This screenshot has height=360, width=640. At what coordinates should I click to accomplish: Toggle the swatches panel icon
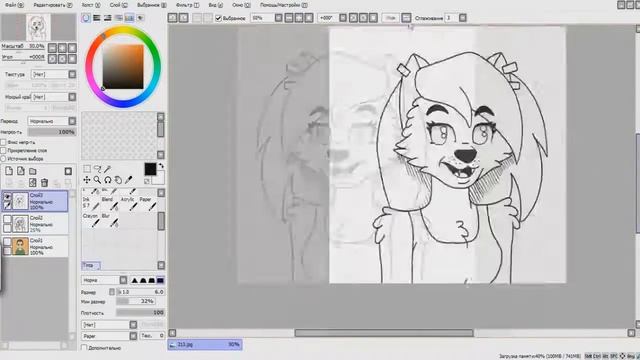(x=129, y=18)
